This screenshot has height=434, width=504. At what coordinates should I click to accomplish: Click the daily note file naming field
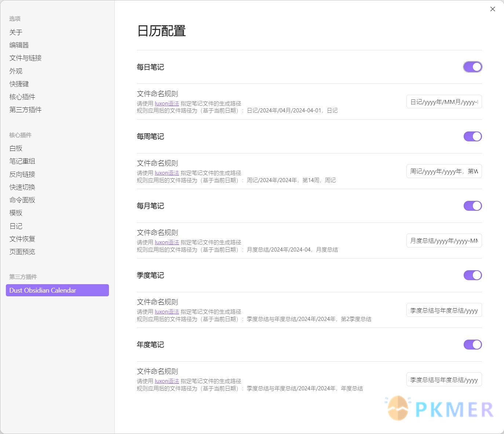pyautogui.click(x=444, y=102)
